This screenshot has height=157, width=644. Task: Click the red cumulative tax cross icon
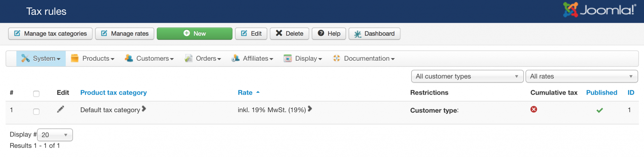(x=534, y=109)
